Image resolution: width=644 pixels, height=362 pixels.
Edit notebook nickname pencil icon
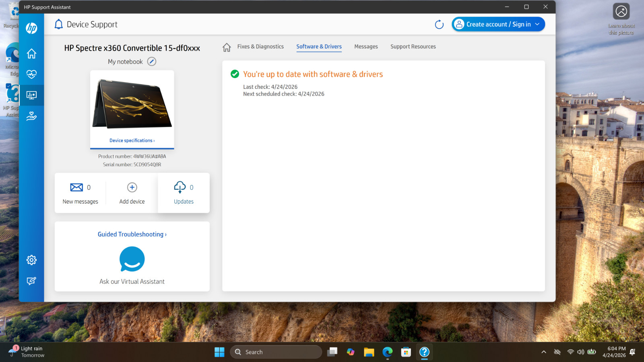click(x=152, y=62)
